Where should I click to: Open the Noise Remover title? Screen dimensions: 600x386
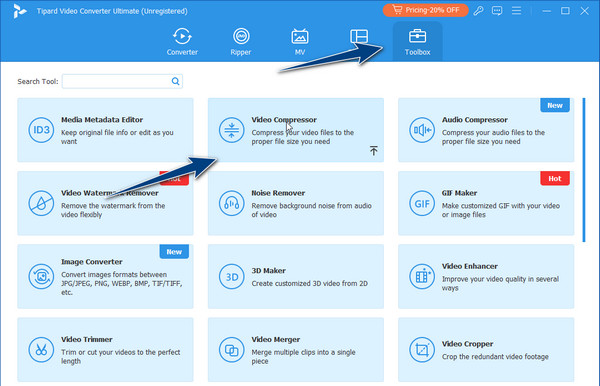click(x=278, y=193)
